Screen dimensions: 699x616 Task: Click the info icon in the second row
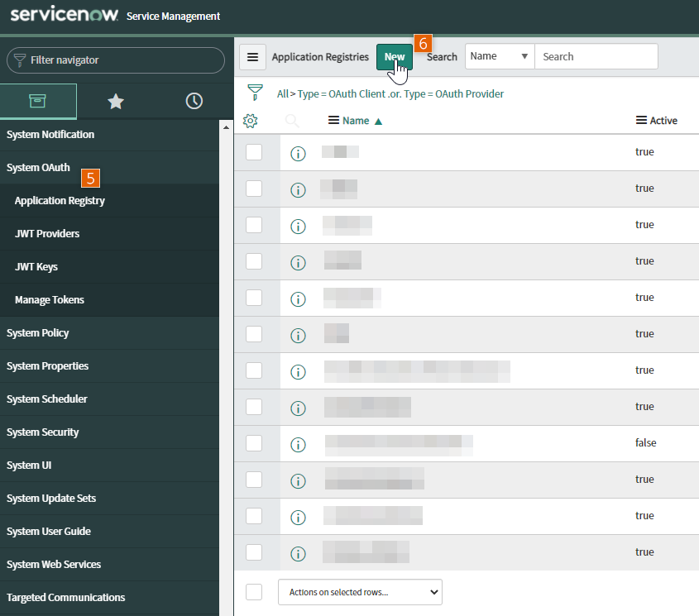pos(298,190)
